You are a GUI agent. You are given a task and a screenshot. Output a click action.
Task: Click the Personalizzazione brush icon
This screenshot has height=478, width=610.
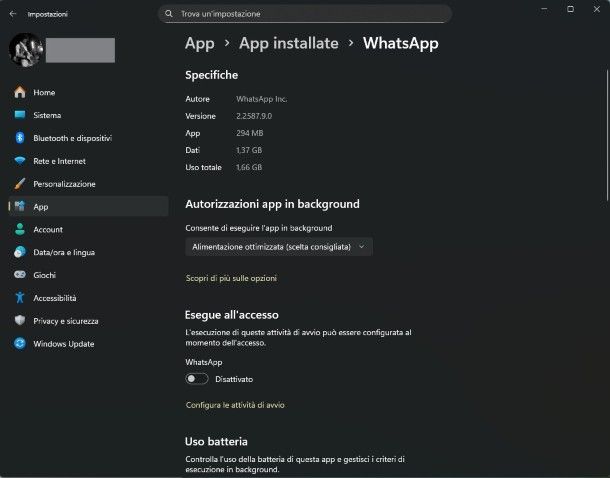point(19,184)
